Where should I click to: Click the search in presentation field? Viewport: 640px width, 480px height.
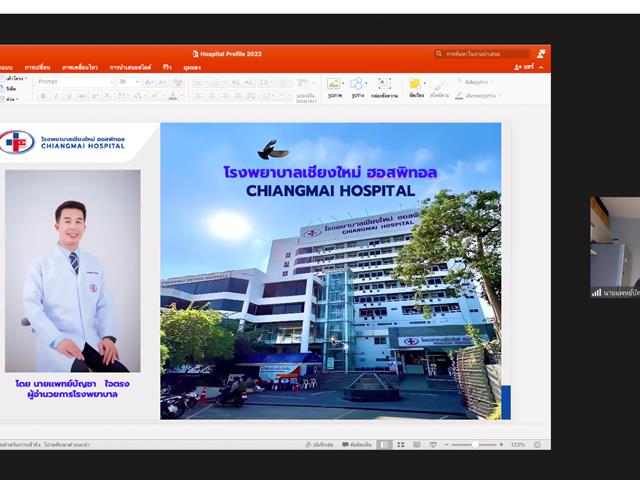pyautogui.click(x=482, y=54)
